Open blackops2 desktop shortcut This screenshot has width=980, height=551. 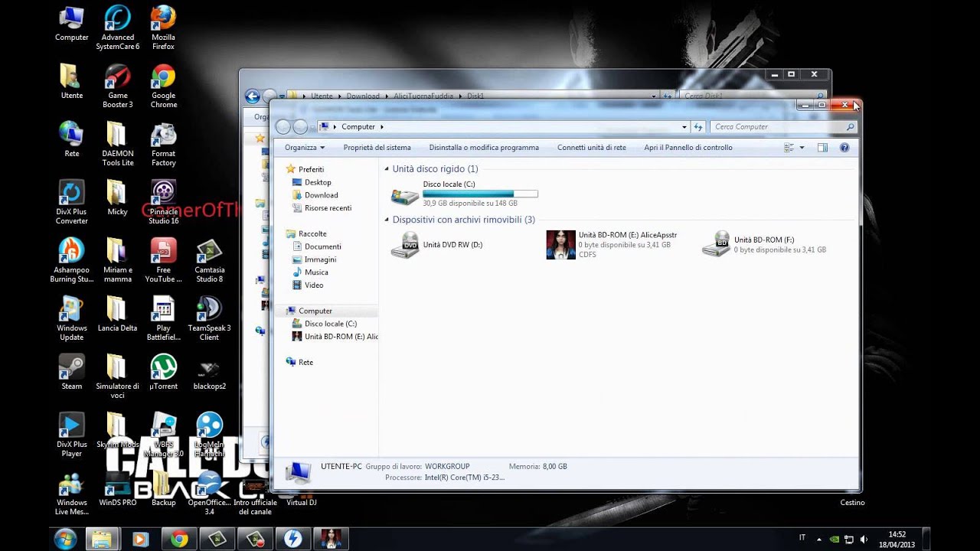[x=209, y=372]
